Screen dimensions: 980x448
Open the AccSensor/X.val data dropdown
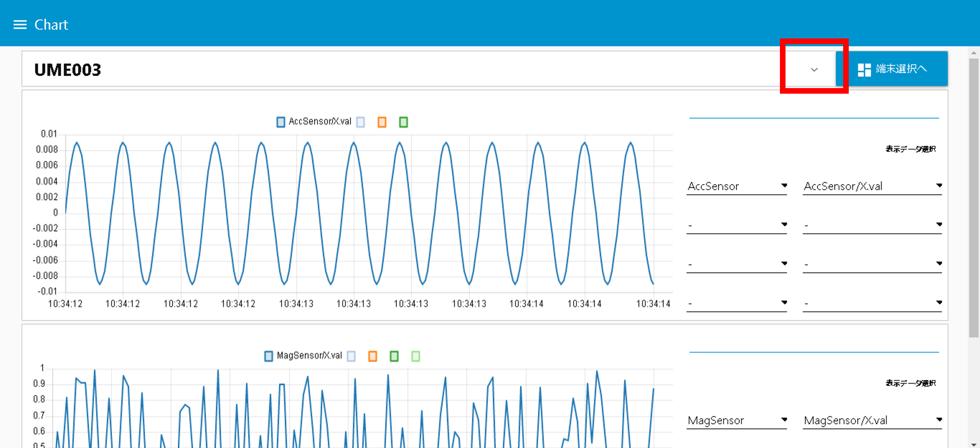(872, 186)
